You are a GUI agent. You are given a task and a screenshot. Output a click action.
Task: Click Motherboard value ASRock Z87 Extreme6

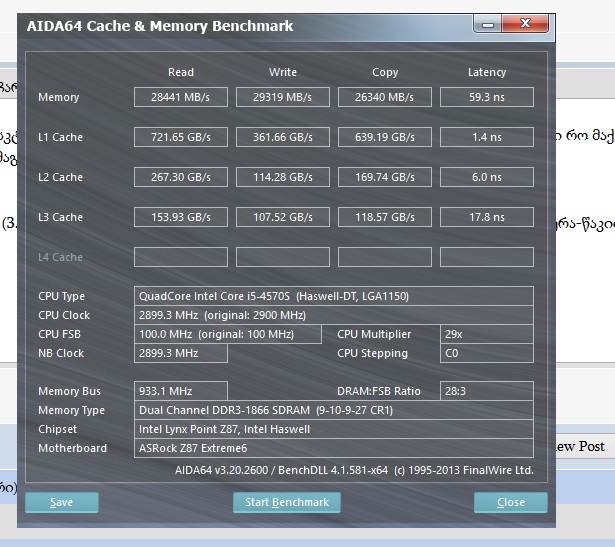334,448
